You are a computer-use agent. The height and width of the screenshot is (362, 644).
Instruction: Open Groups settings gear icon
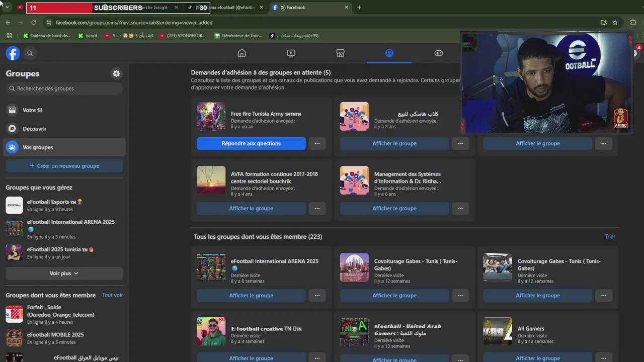pyautogui.click(x=116, y=73)
